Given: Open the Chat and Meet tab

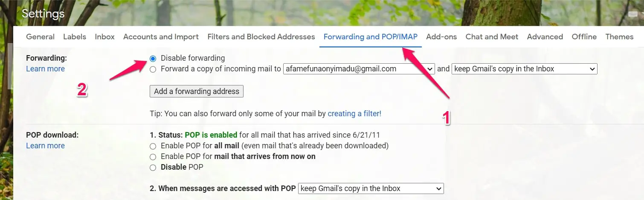Looking at the screenshot, I should [492, 37].
